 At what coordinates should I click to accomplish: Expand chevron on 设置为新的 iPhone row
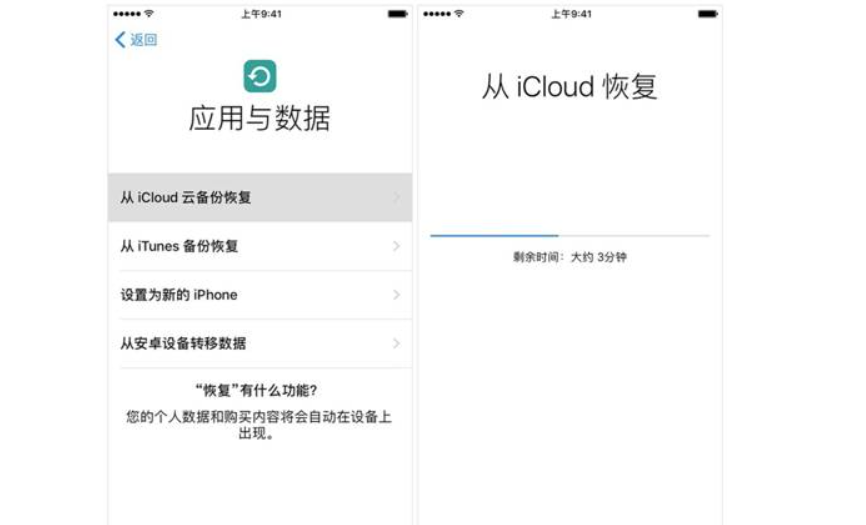[397, 295]
